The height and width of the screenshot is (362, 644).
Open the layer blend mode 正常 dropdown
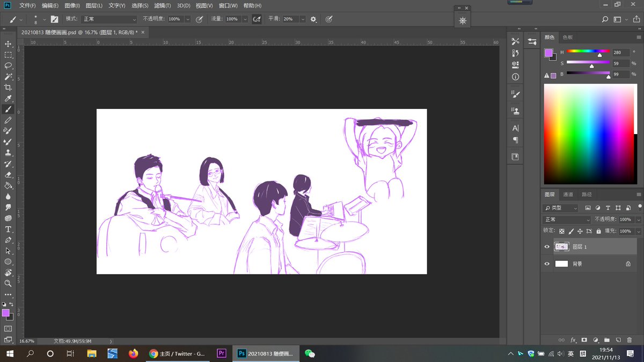567,219
